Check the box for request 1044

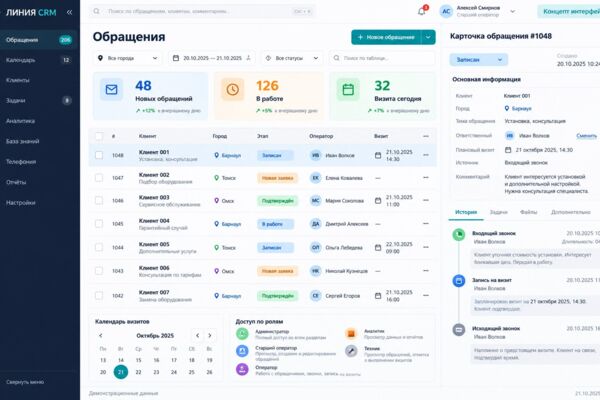(99, 247)
